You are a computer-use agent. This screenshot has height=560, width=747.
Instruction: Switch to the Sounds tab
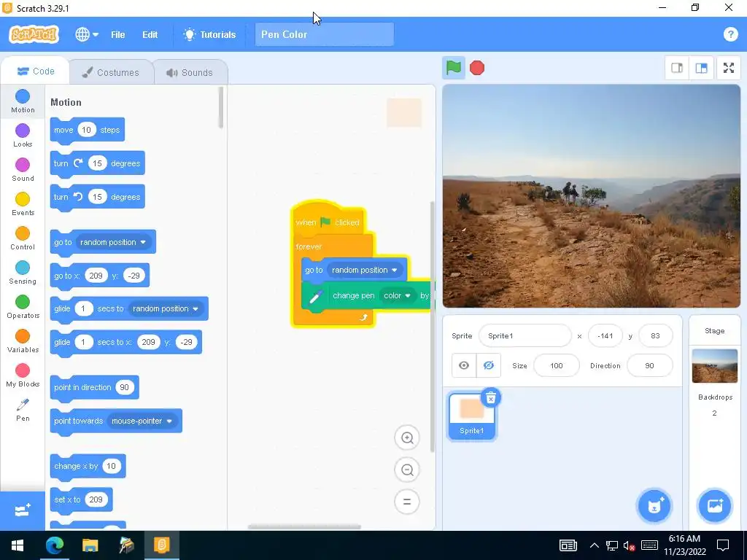[x=190, y=72]
